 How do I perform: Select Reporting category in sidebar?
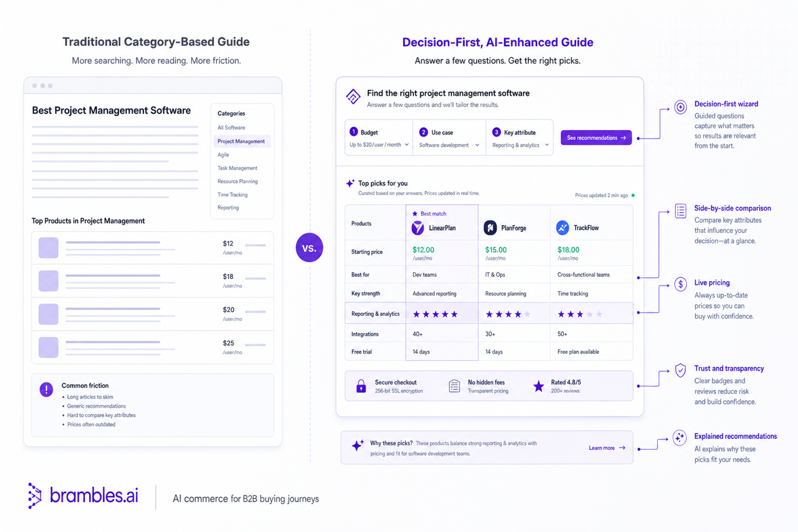(228, 208)
